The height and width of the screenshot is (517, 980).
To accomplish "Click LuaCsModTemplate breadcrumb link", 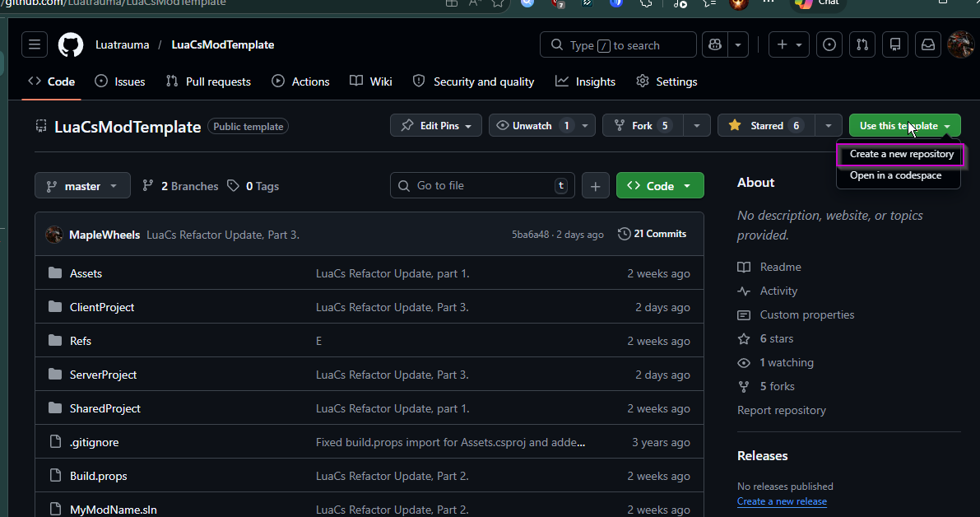I will tap(222, 45).
